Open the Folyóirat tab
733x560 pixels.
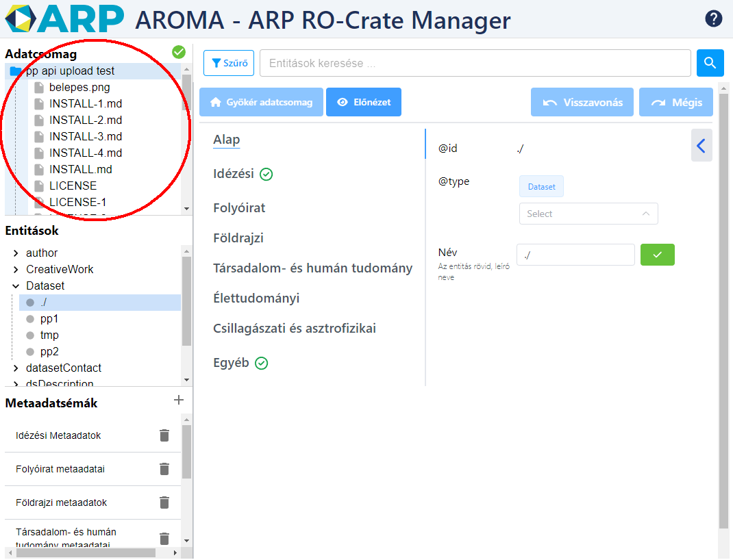pyautogui.click(x=239, y=208)
